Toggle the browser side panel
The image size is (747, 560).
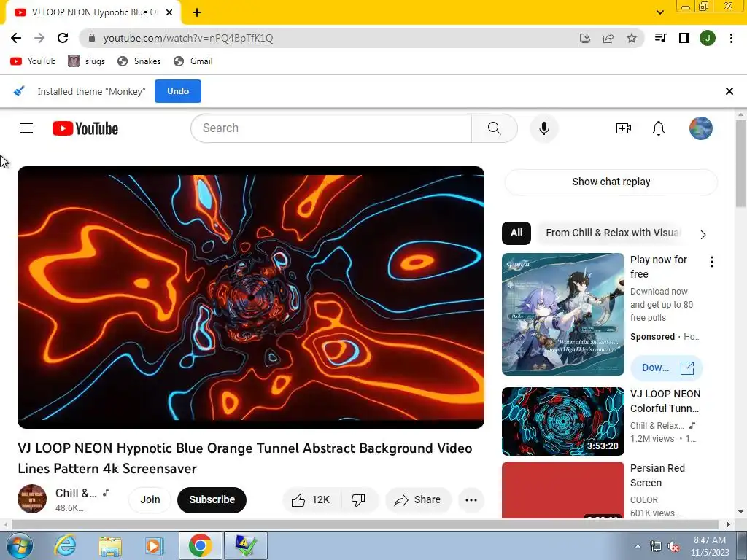[684, 38]
